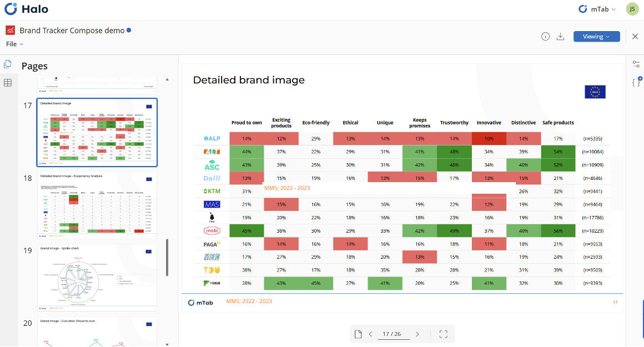644x347 pixels.
Task: Click the mTab logo in slide footer
Action: (200, 303)
